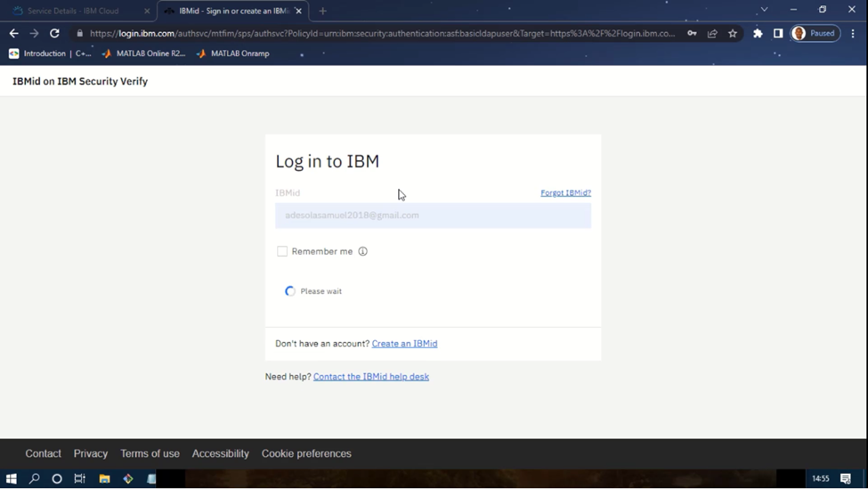Open the MATLAB Onramp bookmark
This screenshot has height=489, width=868.
coord(233,53)
